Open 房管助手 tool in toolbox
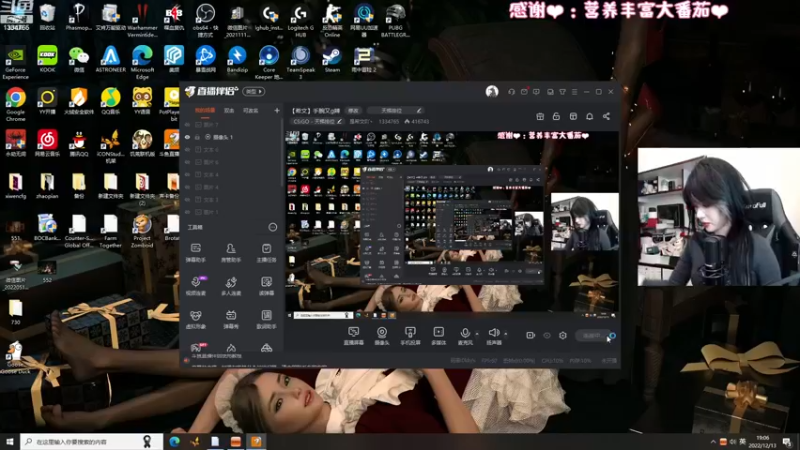Image resolution: width=800 pixels, height=450 pixels. 231,253
